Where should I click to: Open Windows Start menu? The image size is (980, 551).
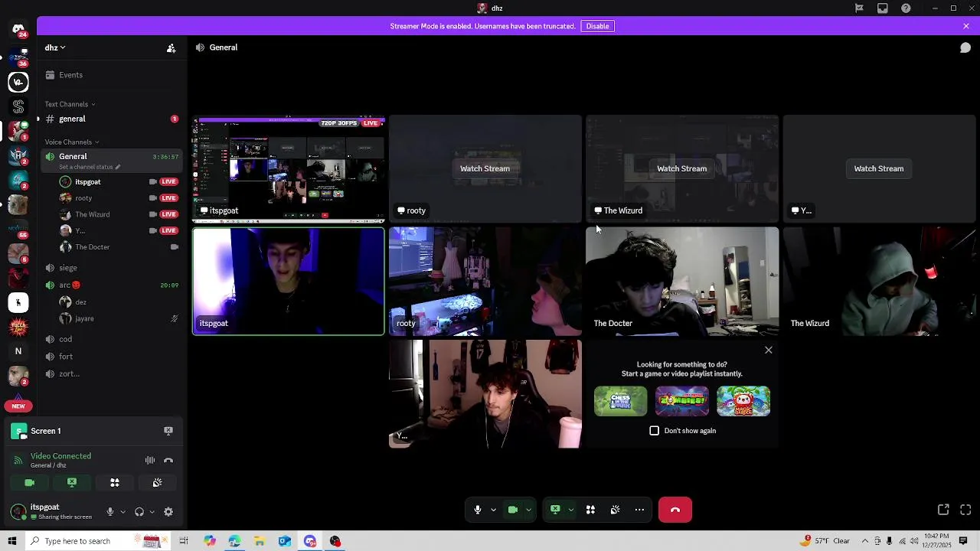[x=11, y=541]
